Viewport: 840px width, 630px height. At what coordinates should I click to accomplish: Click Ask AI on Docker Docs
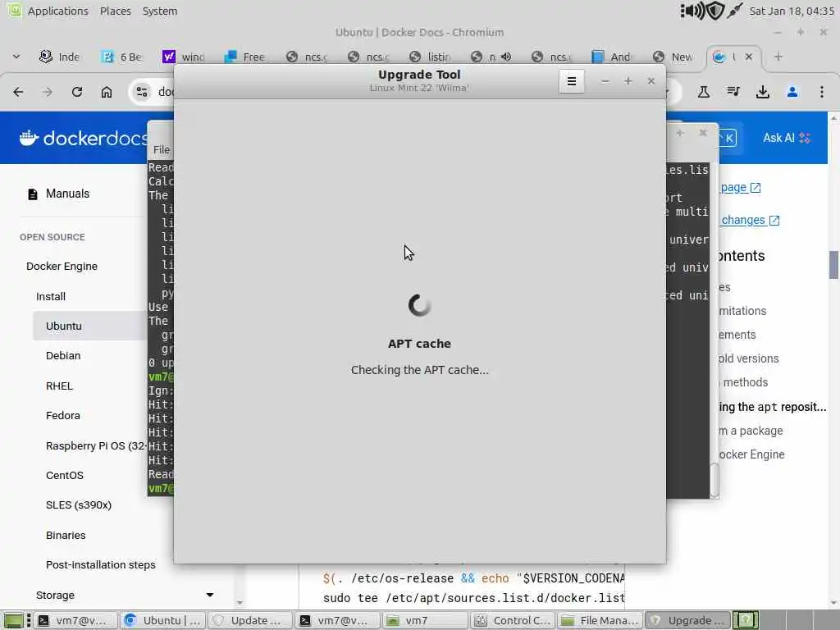point(786,138)
